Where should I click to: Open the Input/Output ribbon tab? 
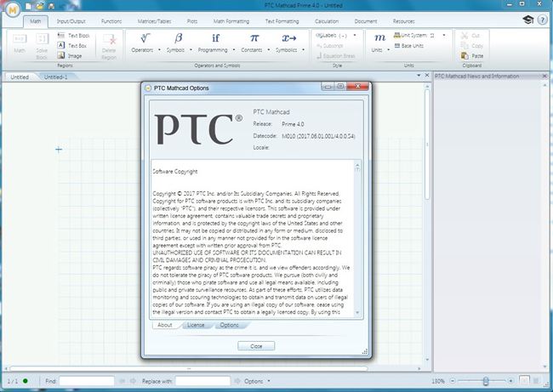click(71, 21)
